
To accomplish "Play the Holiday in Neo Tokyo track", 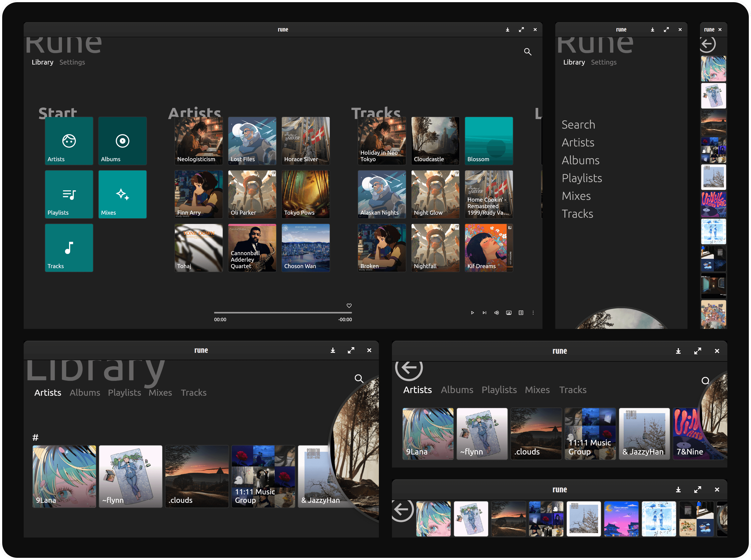I will click(x=382, y=141).
